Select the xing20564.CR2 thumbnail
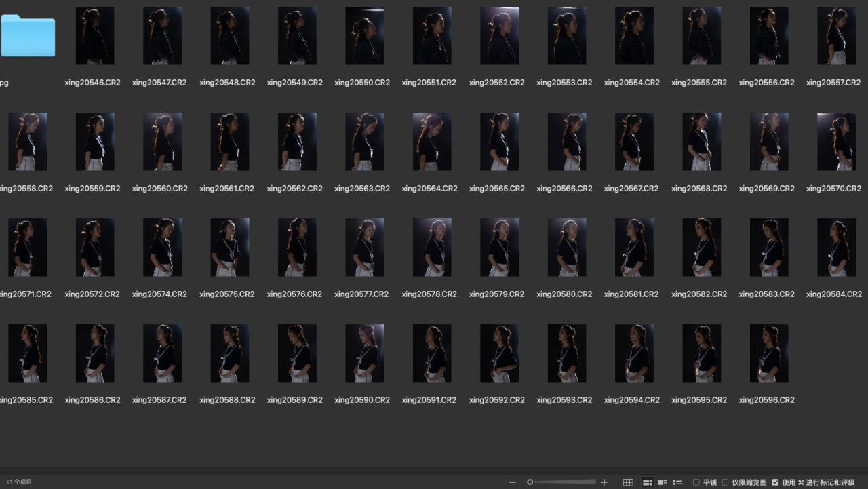This screenshot has width=868, height=489. point(432,142)
